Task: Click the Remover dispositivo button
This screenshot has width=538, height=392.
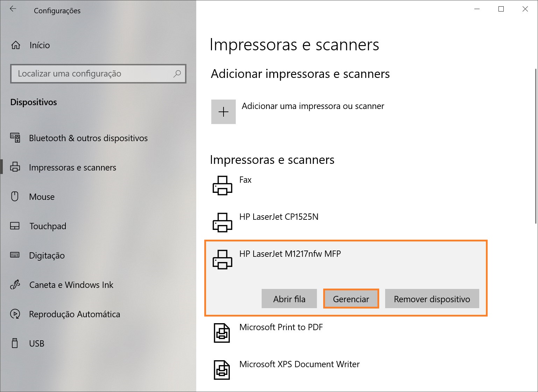Action: 432,299
